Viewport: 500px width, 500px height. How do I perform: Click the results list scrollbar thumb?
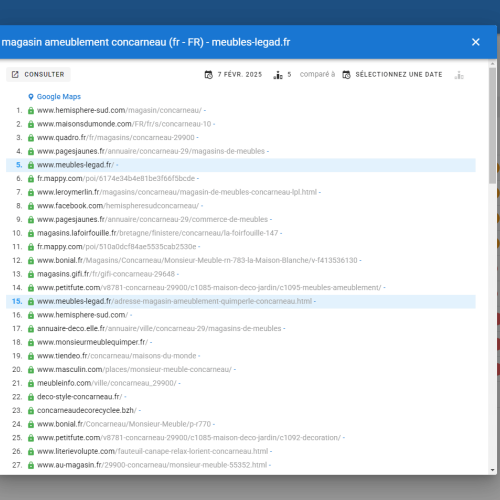493,125
